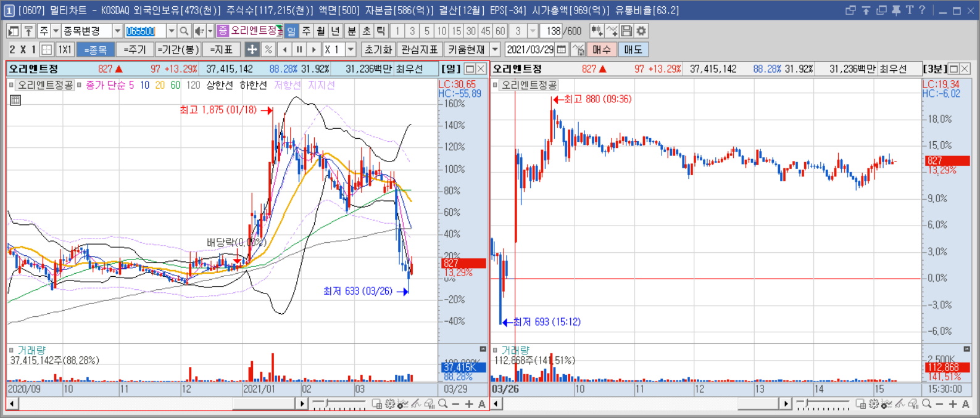Select the 틱 (tick) period toggle

click(381, 31)
